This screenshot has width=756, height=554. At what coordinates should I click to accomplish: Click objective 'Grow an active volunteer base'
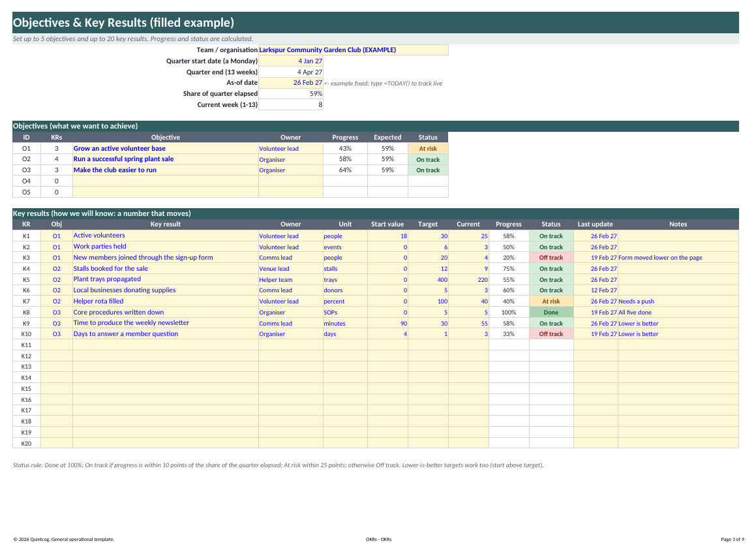pyautogui.click(x=166, y=149)
